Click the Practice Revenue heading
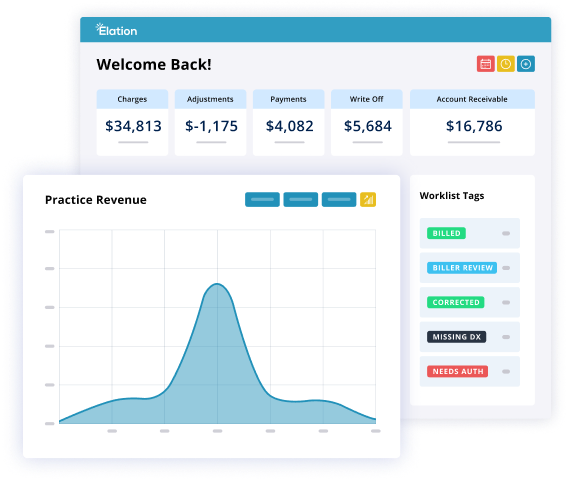This screenshot has width=568, height=481. 96,200
